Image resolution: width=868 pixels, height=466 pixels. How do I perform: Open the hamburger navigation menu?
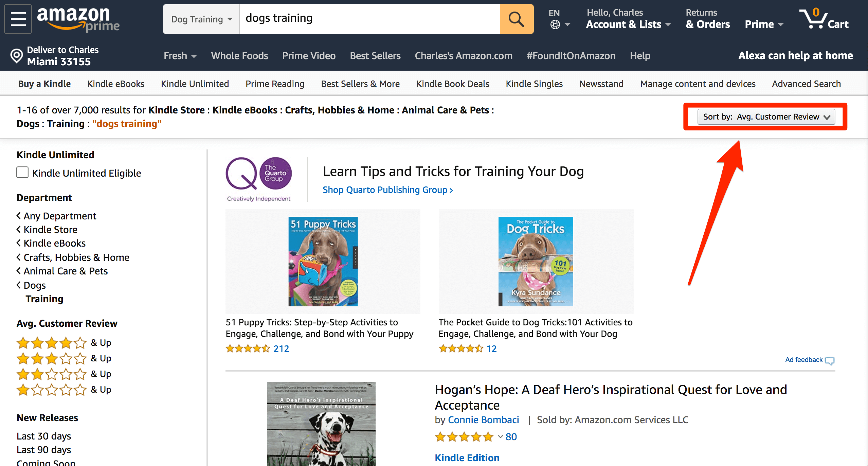point(18,19)
